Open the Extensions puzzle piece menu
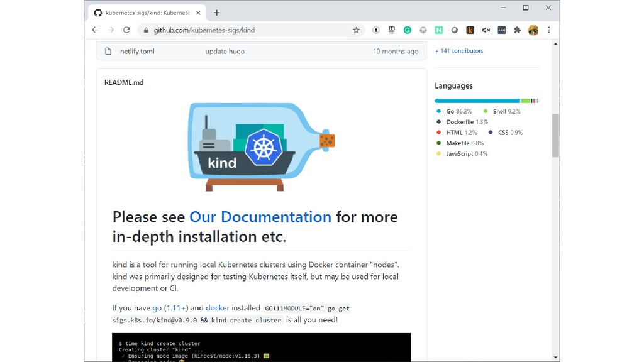Viewport: 644px width, 362px height. coord(517,30)
